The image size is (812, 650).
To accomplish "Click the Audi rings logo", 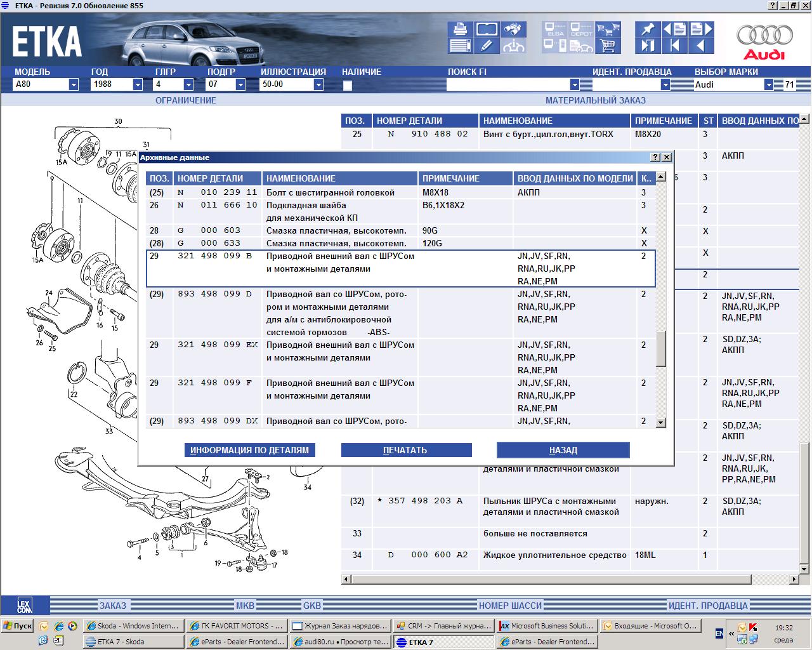I will (x=764, y=41).
